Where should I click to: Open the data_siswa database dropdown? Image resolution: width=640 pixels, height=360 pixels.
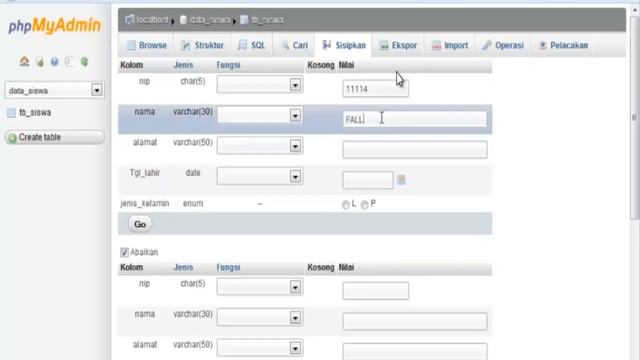pyautogui.click(x=54, y=90)
